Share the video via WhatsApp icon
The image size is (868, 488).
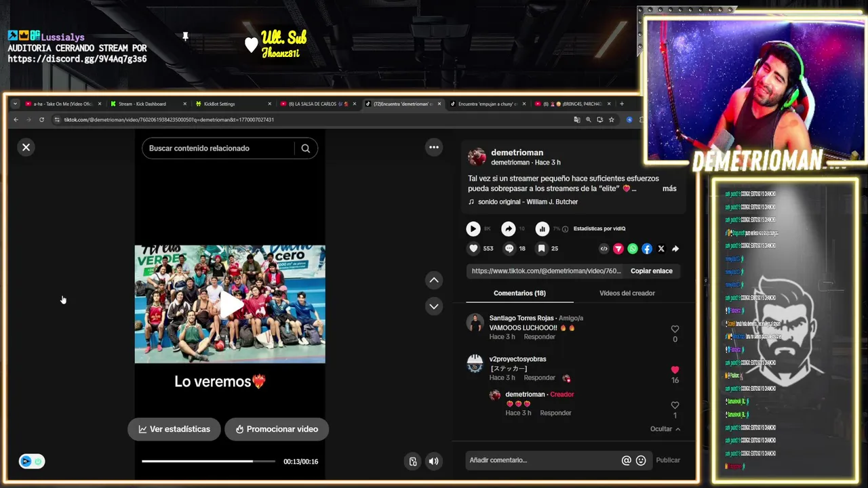pos(633,249)
